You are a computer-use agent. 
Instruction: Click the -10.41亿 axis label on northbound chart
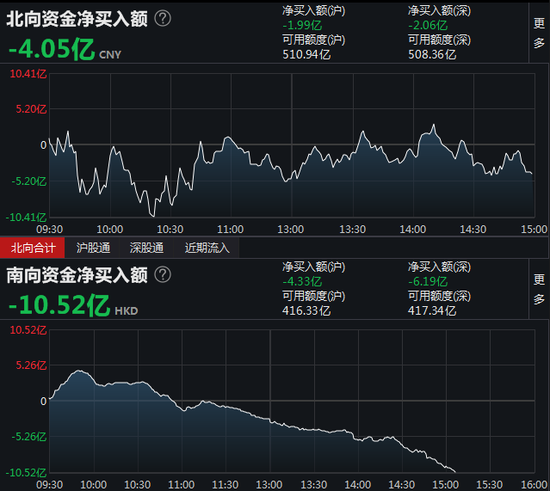(26, 217)
